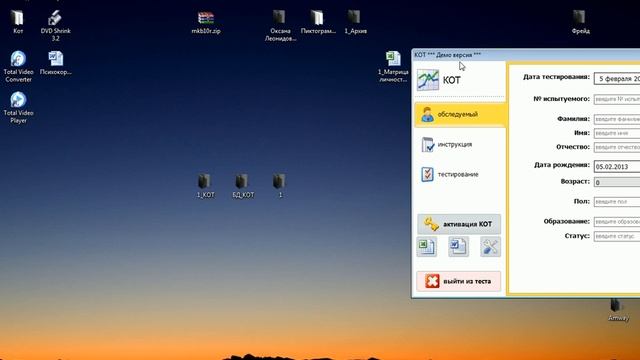Open the 1_Матрица личност... Excel file
This screenshot has height=360, width=640.
[393, 67]
